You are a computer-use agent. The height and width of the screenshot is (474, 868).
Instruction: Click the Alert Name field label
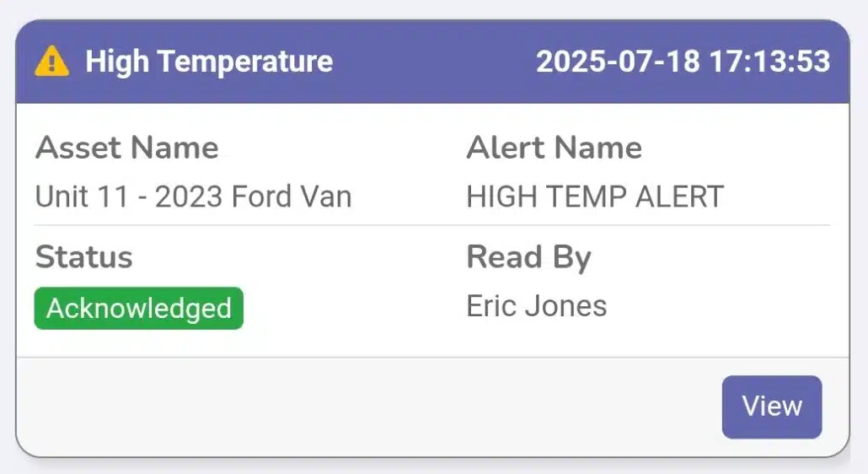(x=554, y=148)
